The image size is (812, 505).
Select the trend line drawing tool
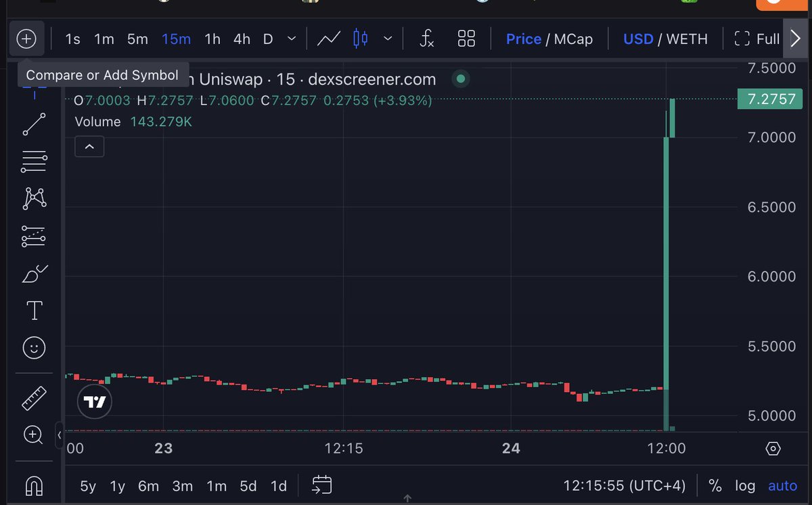[34, 125]
